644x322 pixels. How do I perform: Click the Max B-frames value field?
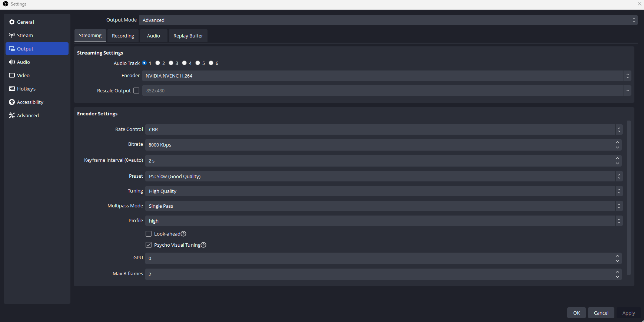point(383,274)
